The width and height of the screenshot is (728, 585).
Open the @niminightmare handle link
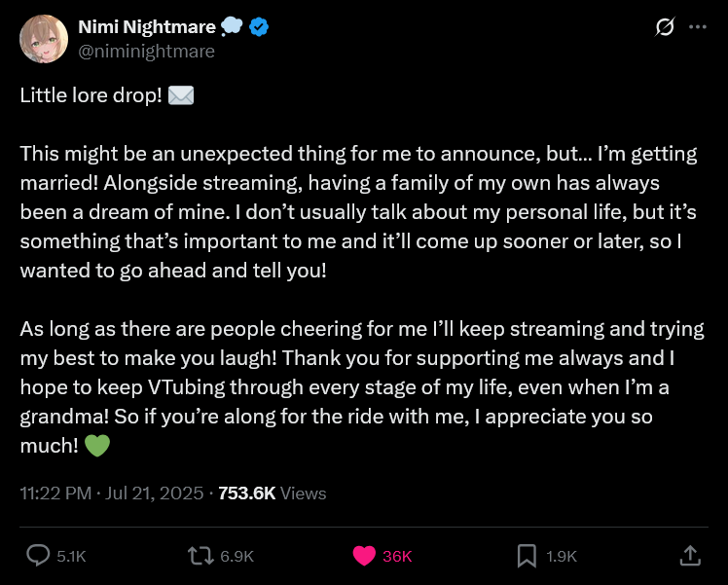(146, 51)
